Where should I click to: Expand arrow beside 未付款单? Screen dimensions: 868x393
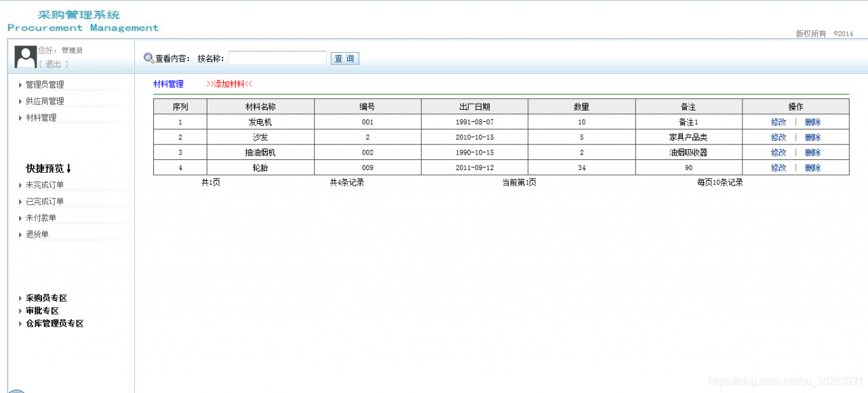[20, 218]
